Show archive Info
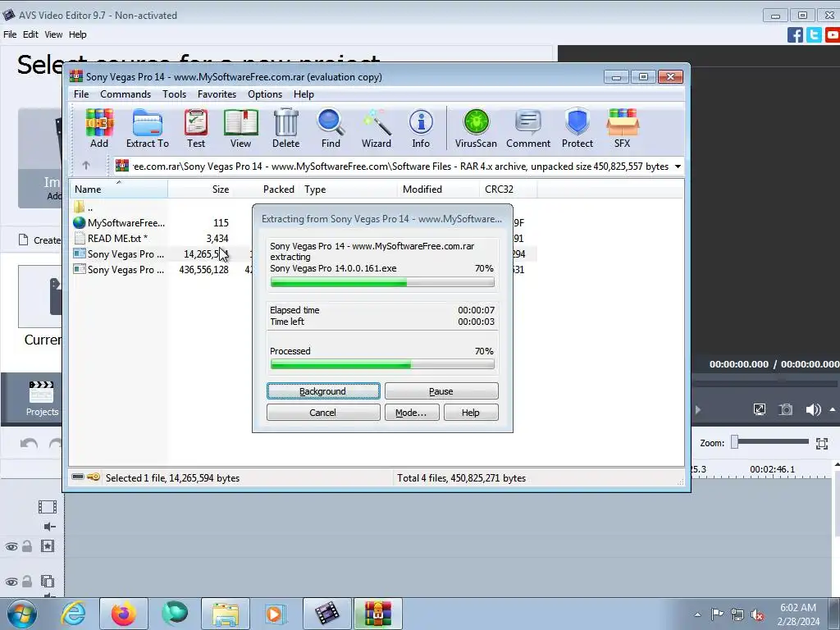The height and width of the screenshot is (630, 840). point(421,129)
